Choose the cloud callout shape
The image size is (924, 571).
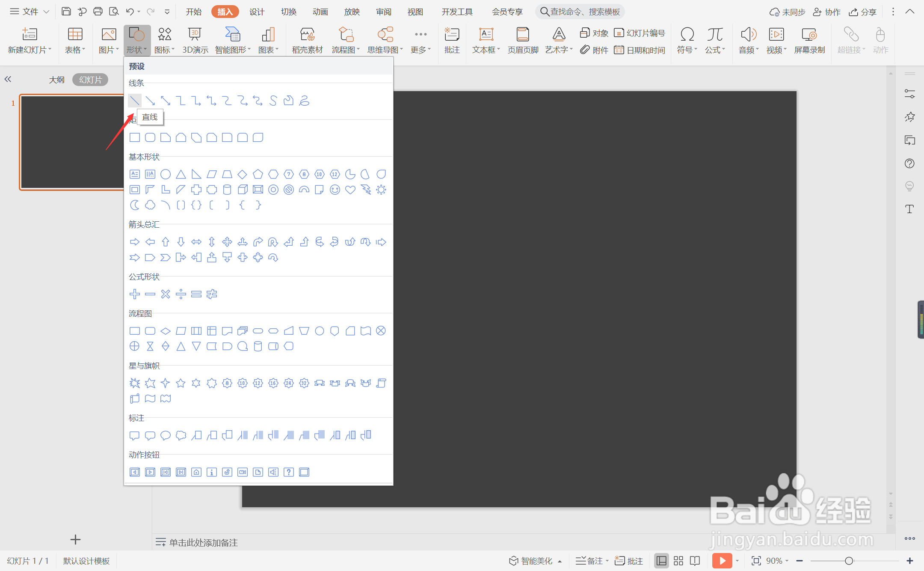pyautogui.click(x=181, y=435)
